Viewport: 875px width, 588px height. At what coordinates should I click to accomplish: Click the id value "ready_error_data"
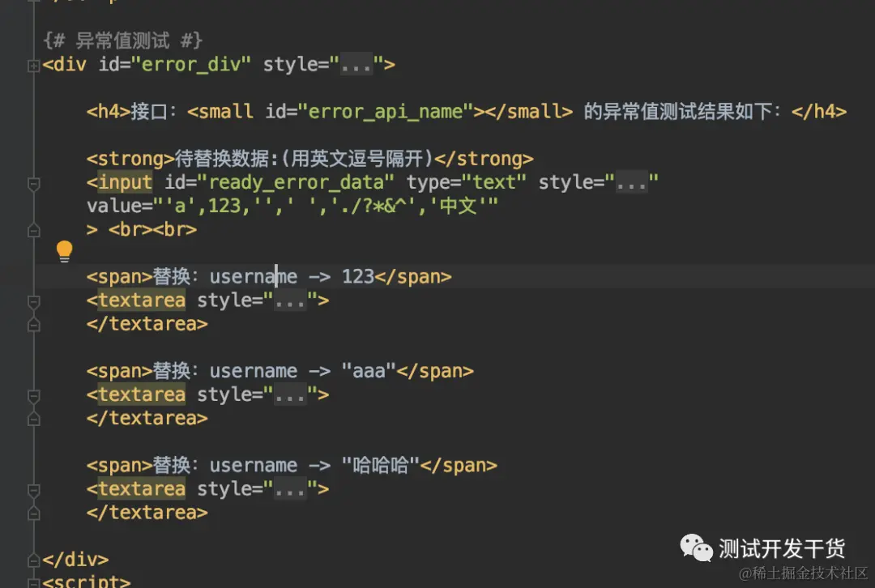[x=296, y=182]
